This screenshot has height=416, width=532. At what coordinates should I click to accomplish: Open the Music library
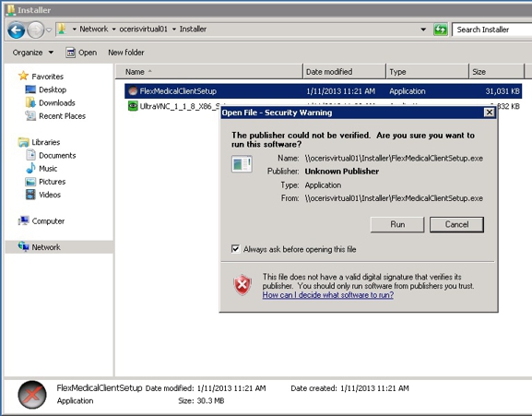pyautogui.click(x=48, y=169)
